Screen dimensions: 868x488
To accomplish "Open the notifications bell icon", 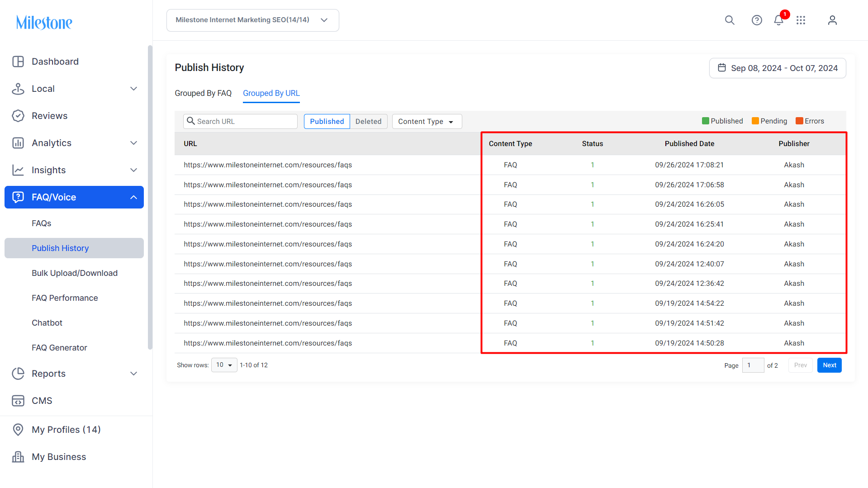I will click(x=778, y=20).
